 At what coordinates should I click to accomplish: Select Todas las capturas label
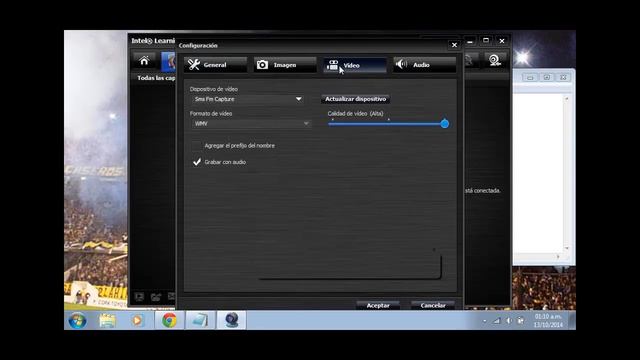click(x=156, y=78)
